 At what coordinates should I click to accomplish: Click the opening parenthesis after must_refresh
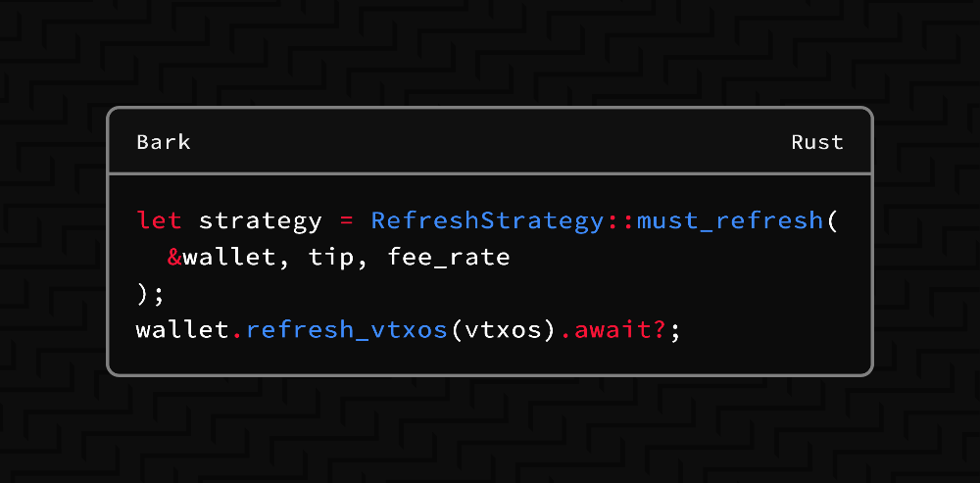[832, 220]
